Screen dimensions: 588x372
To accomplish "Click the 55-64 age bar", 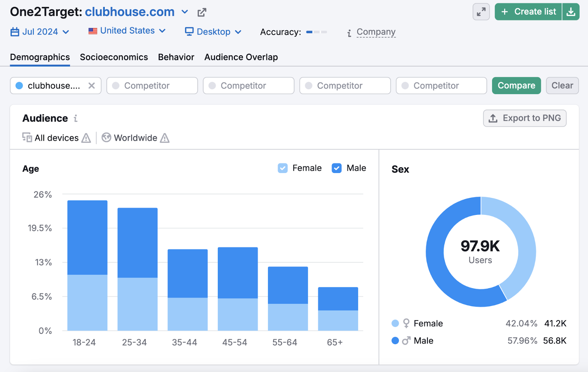I will [288, 299].
